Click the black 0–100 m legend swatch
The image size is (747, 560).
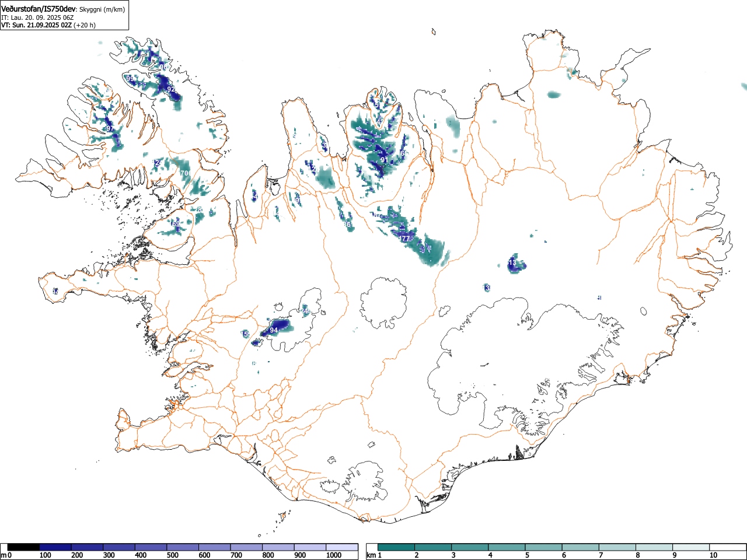point(24,547)
